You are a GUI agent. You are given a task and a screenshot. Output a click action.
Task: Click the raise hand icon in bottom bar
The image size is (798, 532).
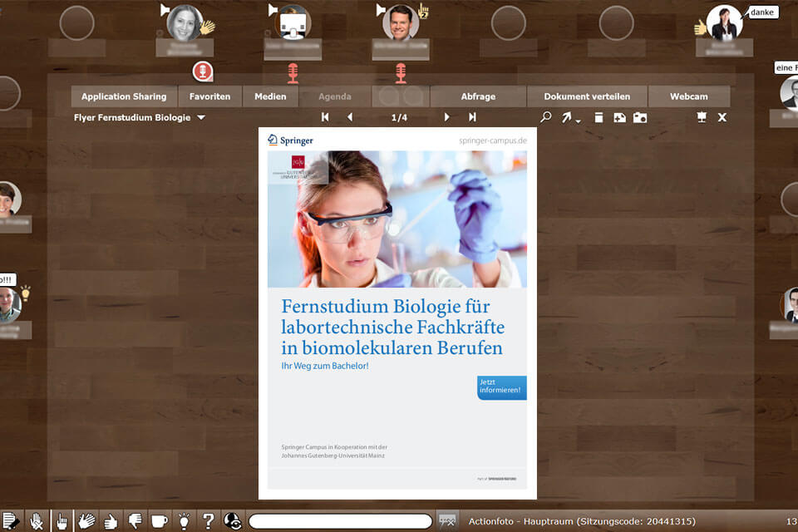tap(62, 521)
